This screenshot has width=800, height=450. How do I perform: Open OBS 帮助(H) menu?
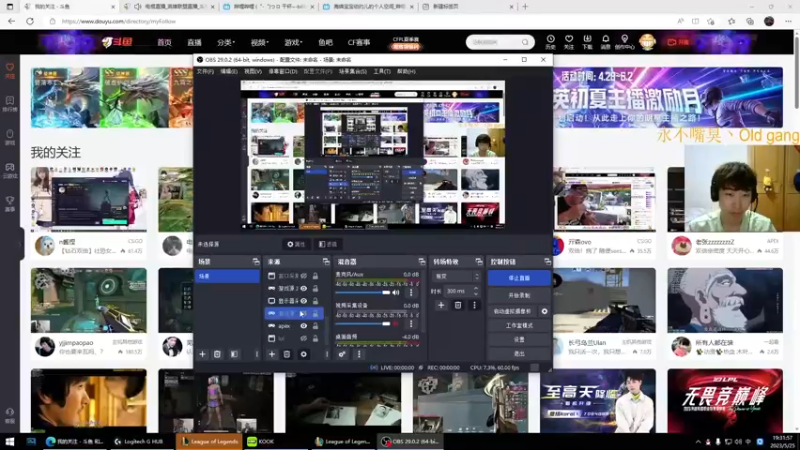(406, 71)
